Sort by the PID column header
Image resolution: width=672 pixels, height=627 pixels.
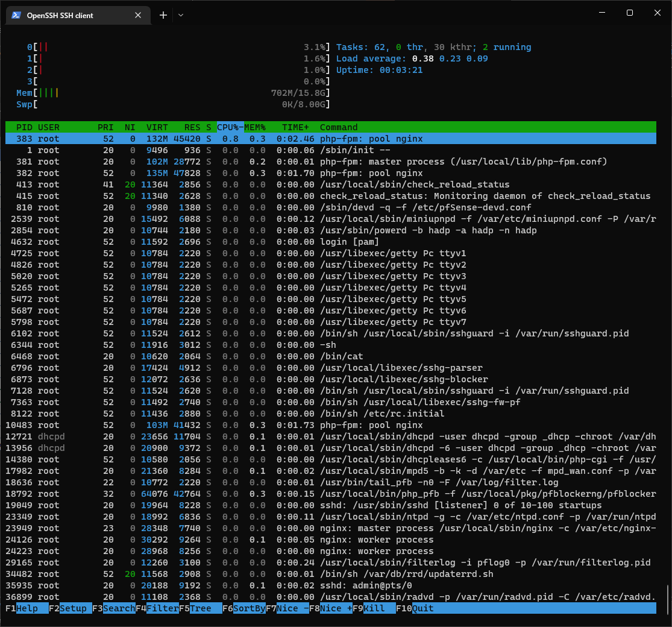click(24, 127)
